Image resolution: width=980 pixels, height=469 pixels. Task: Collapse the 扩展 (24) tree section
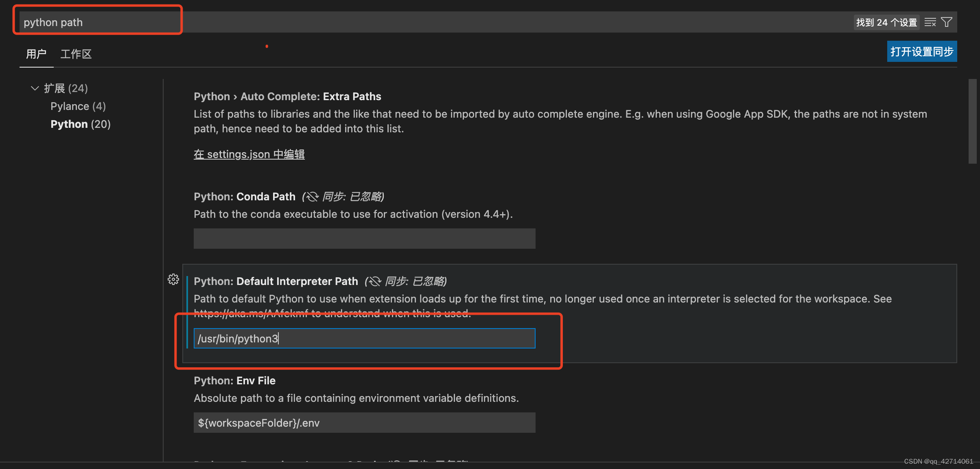(x=35, y=88)
